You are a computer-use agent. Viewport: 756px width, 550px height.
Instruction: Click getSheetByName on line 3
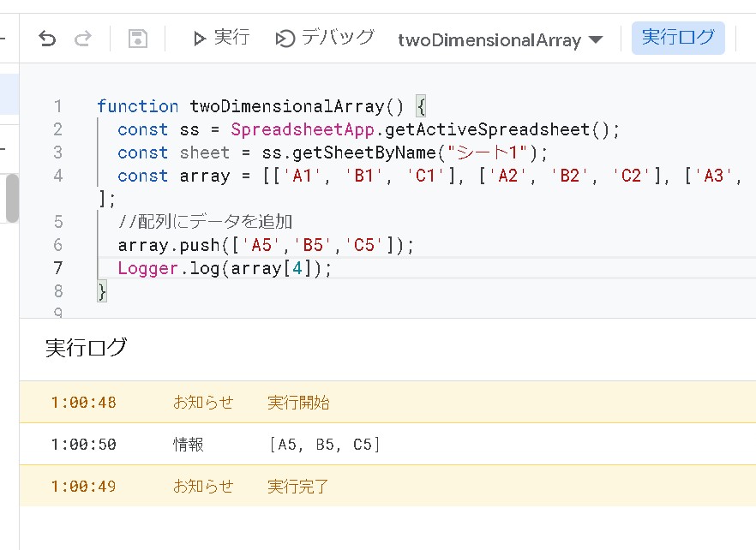(x=364, y=152)
